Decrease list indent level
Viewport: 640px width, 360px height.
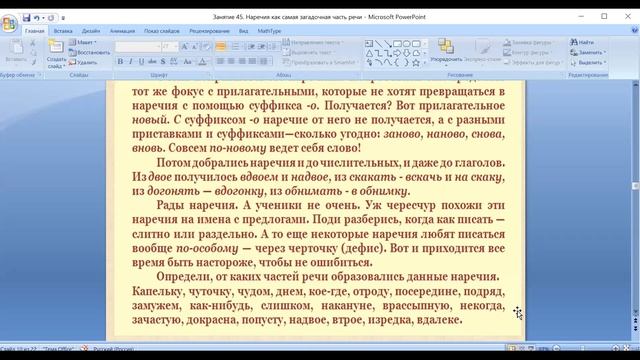(x=251, y=47)
